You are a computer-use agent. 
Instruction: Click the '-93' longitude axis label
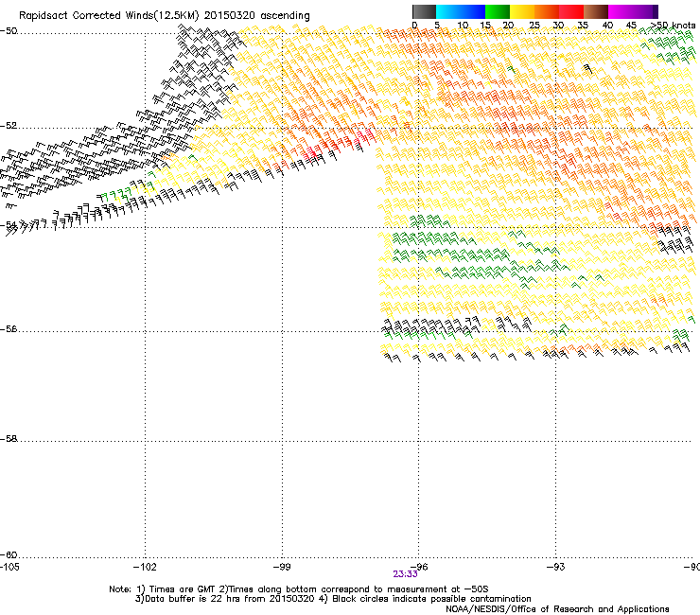click(556, 567)
